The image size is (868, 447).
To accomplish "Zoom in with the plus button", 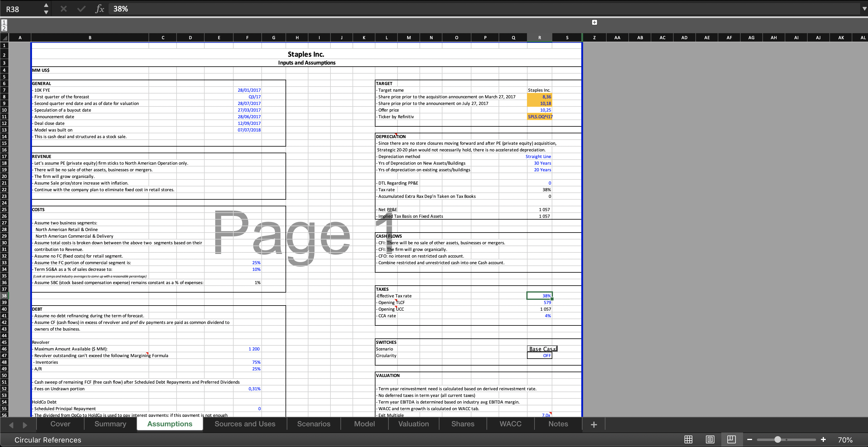I will click(x=823, y=439).
